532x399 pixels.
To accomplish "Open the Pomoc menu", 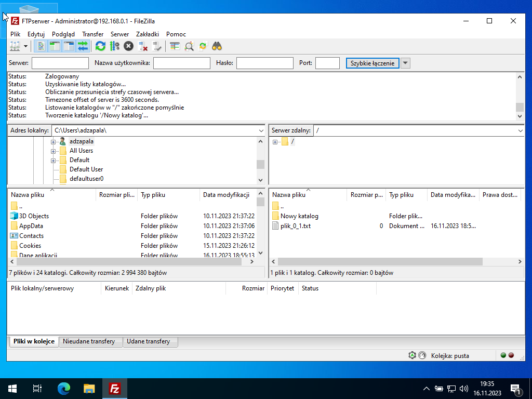I will 176,34.
